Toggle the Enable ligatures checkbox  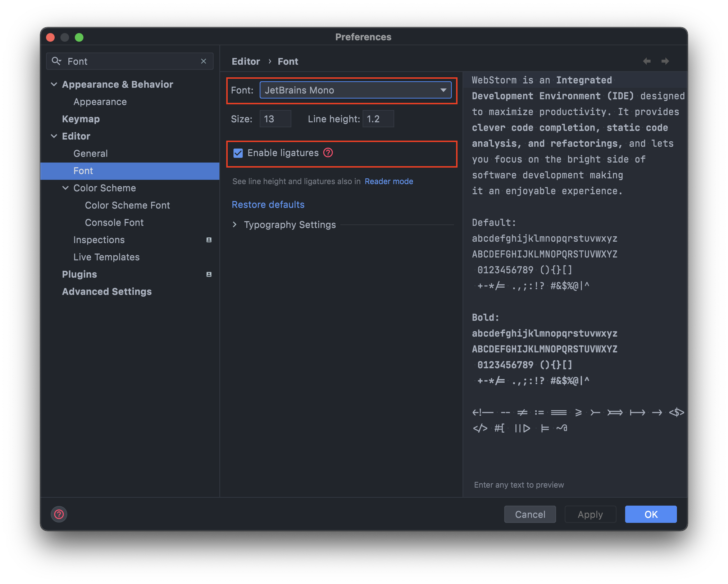pos(238,153)
